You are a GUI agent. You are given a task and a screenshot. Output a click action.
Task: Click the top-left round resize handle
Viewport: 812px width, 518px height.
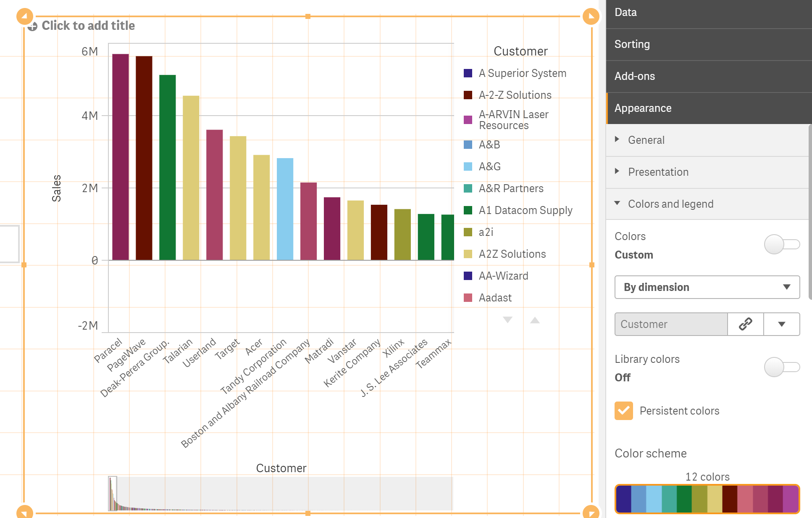[24, 16]
